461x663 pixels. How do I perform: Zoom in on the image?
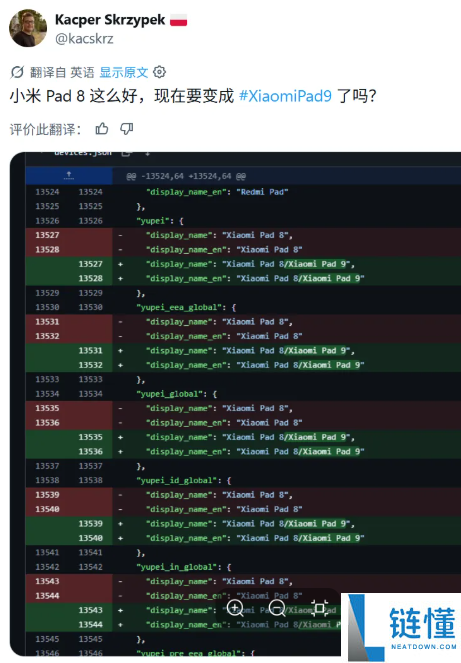point(235,609)
